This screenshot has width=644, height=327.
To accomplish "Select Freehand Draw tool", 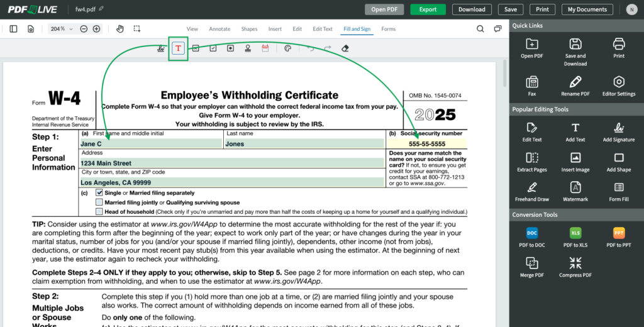I will point(532,191).
